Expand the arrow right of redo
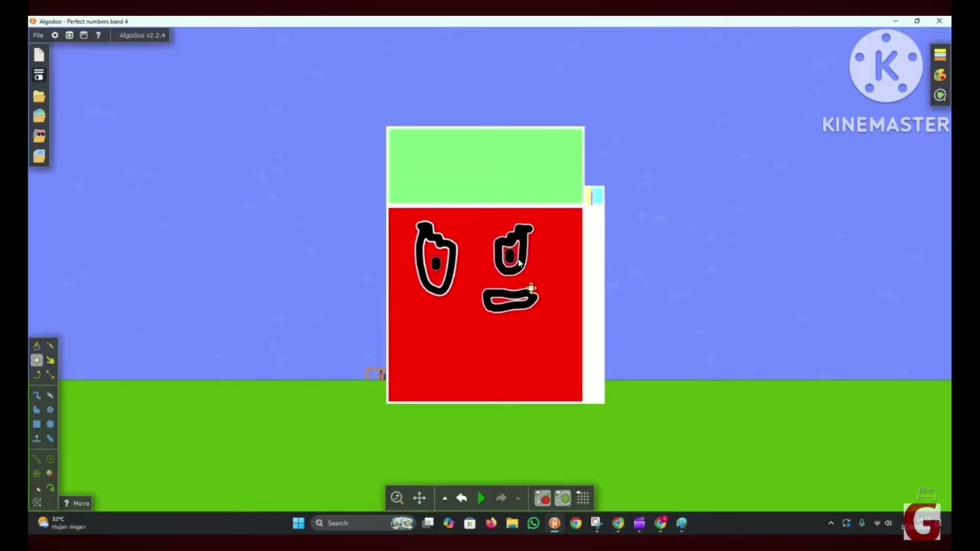The image size is (980, 551). pos(518,498)
